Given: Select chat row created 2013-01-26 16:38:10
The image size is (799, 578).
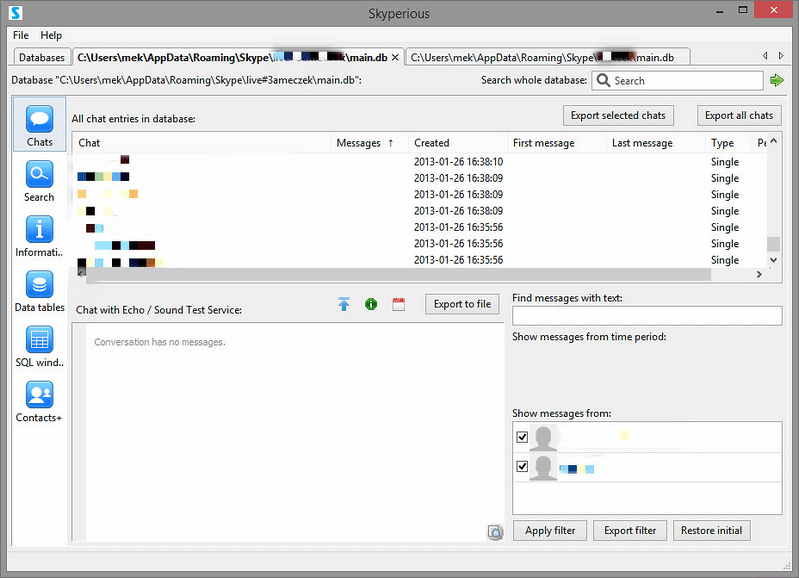Looking at the screenshot, I should (419, 162).
